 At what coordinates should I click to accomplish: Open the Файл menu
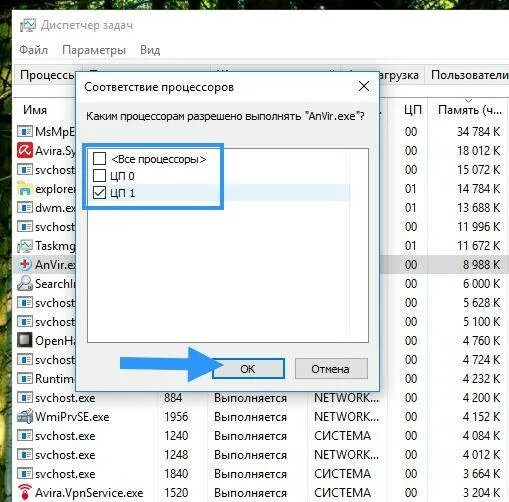[x=33, y=50]
